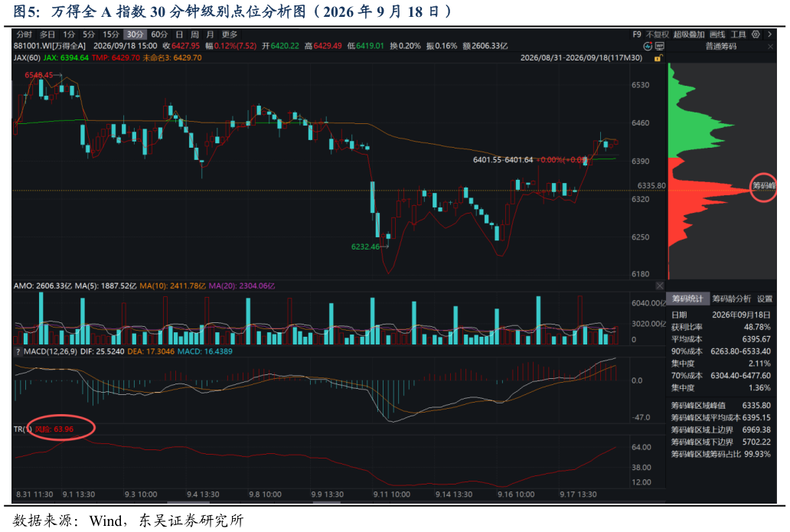The height and width of the screenshot is (532, 790).
Task: Click 超级叠加 overlay button
Action: pos(689,34)
